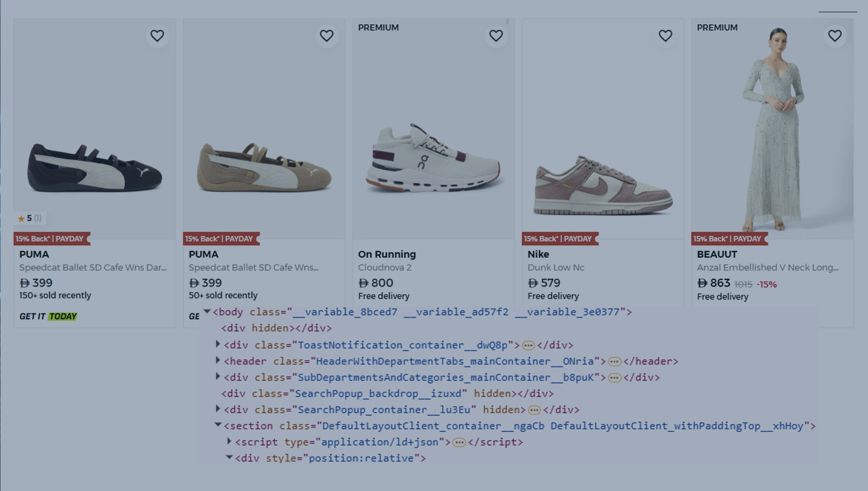Toggle wishlist heart on tan PUMA shoe
Image resolution: width=868 pixels, height=491 pixels.
tap(326, 36)
